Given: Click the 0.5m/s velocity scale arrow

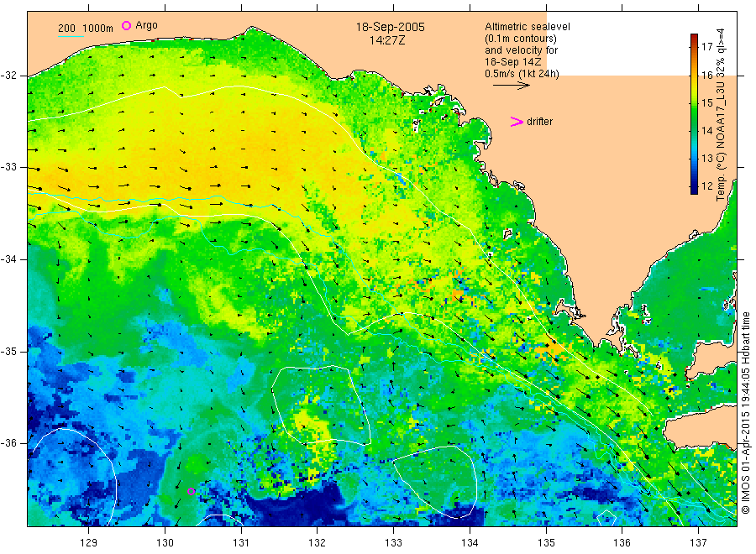Looking at the screenshot, I should (x=511, y=86).
